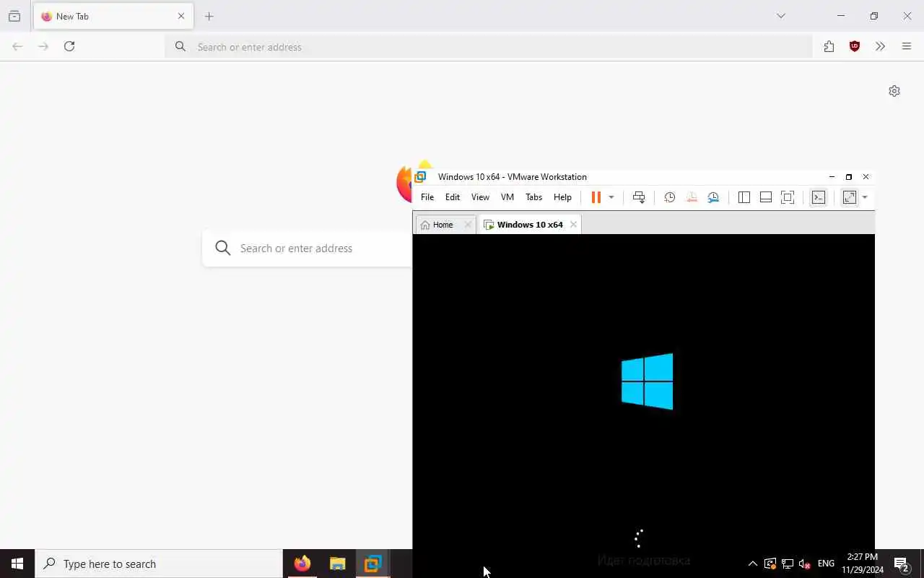Personalize the new tab with the gear icon
Screen dimensions: 924x578
[x=894, y=91]
